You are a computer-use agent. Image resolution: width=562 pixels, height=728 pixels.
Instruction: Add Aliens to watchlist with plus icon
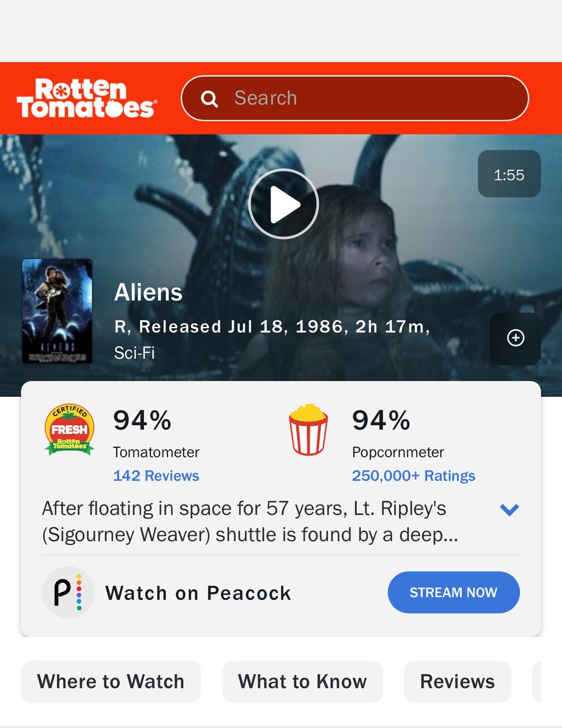515,339
